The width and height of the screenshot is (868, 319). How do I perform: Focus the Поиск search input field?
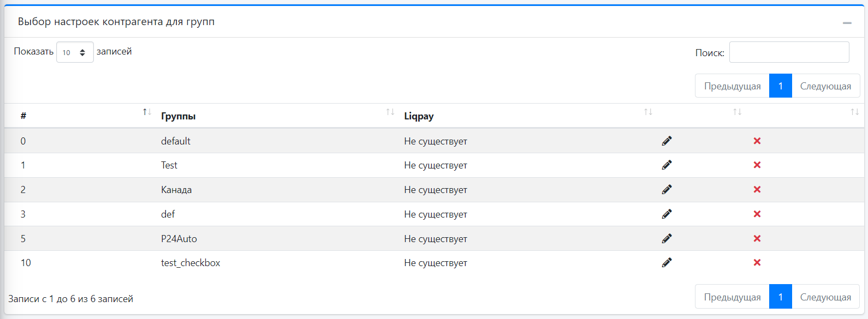[789, 52]
